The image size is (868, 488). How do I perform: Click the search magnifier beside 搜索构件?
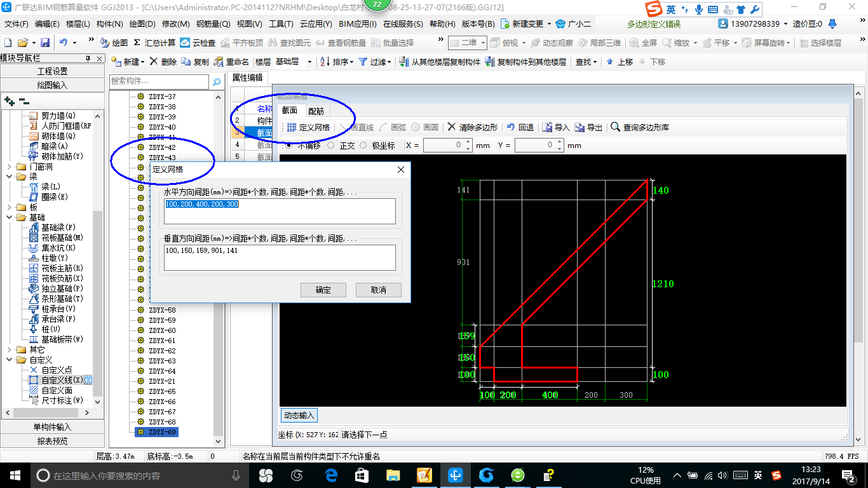click(217, 81)
